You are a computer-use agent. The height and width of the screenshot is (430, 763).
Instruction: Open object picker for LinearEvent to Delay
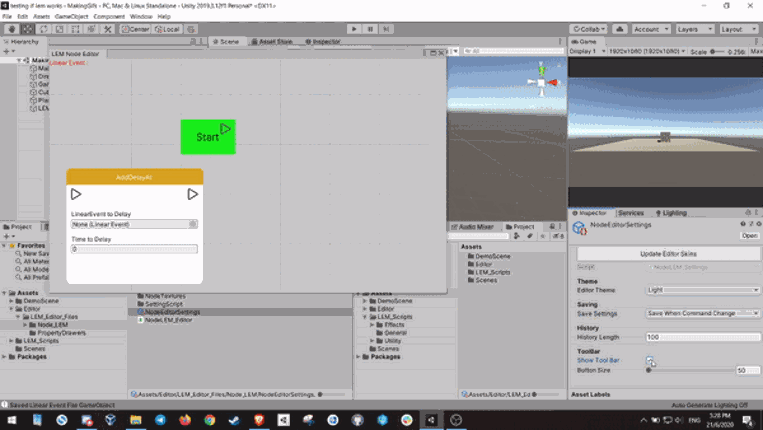tap(193, 224)
